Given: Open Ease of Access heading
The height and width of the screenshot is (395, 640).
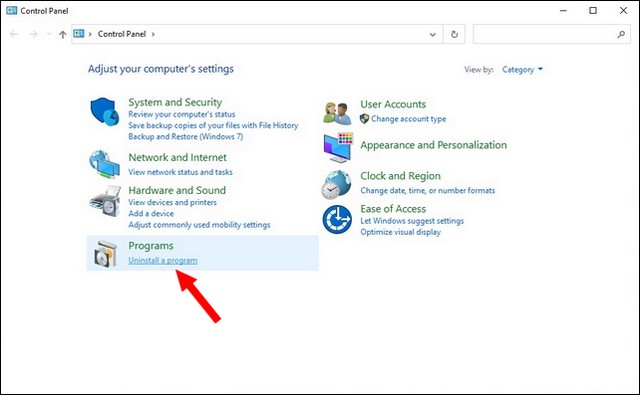Looking at the screenshot, I should click(393, 209).
